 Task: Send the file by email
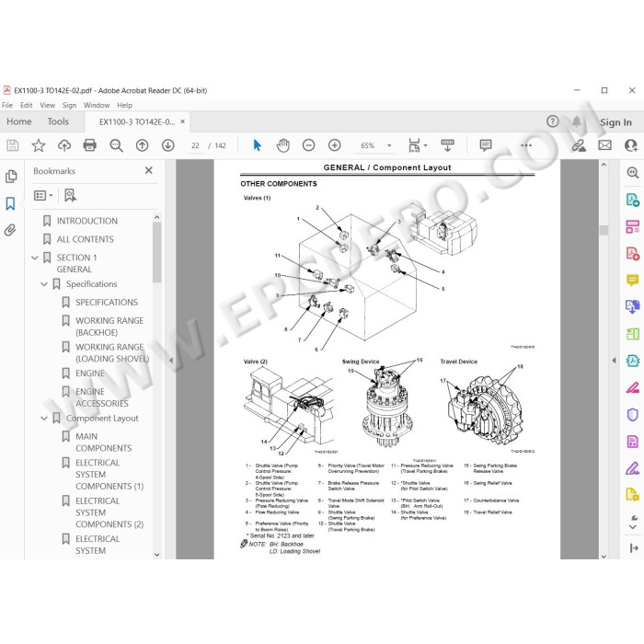click(x=604, y=145)
